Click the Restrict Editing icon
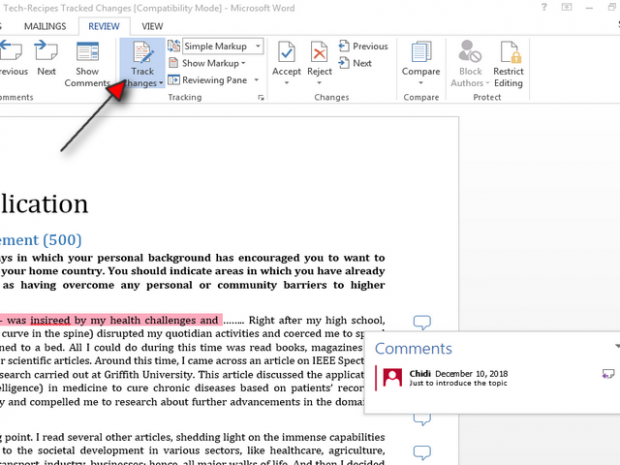Screen dimensions: 620x465 [509, 52]
